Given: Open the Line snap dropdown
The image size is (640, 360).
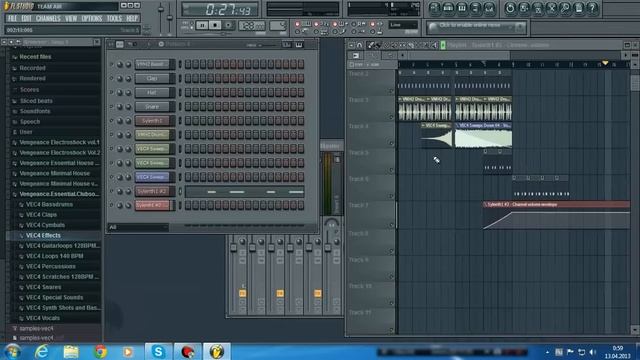Looking at the screenshot, I should (x=402, y=25).
